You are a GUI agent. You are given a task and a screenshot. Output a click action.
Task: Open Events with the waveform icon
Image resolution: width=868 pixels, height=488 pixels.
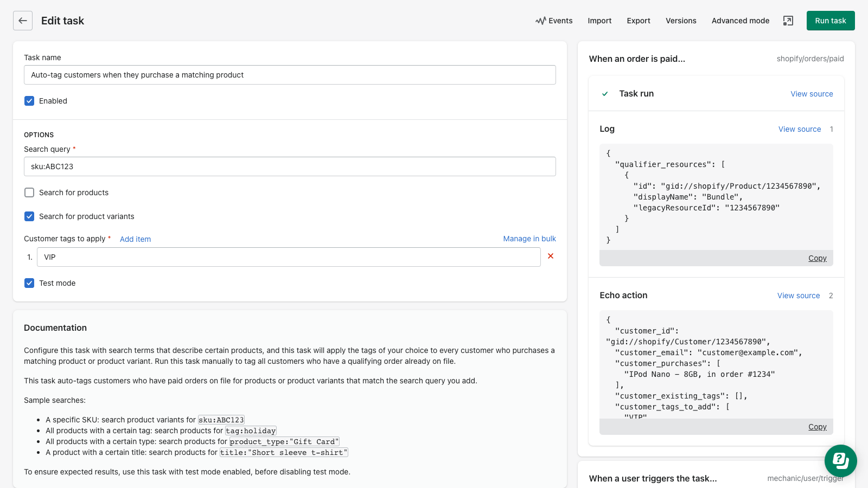point(554,21)
